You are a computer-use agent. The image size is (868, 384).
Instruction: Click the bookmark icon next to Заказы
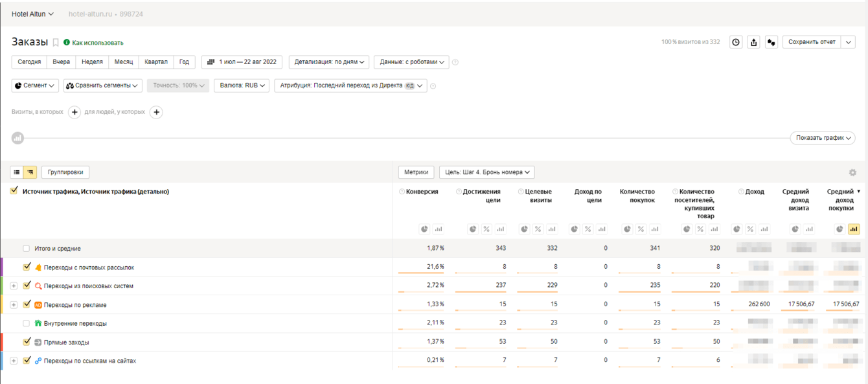coord(56,43)
